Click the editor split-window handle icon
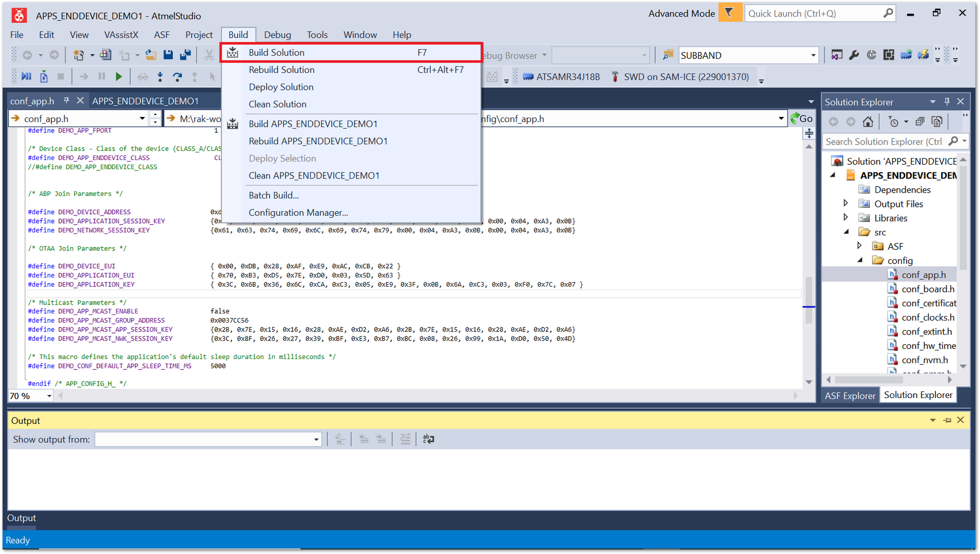The image size is (980, 554). [x=809, y=134]
